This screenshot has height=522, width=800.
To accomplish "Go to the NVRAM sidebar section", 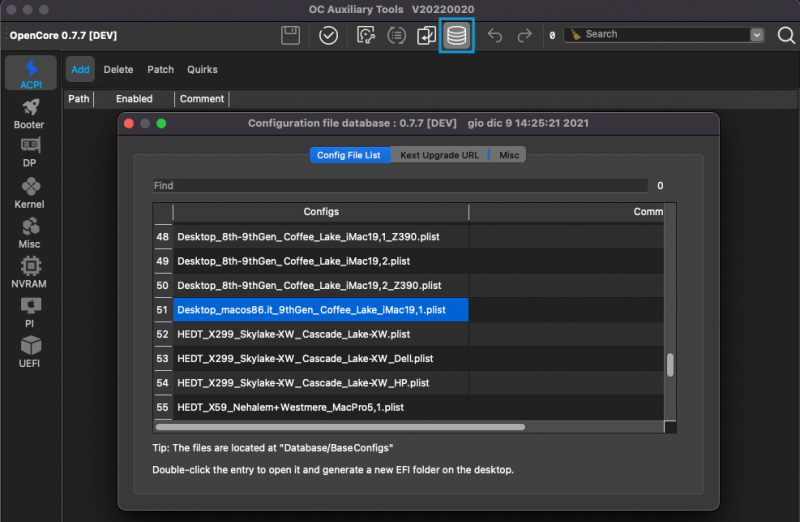I will click(x=29, y=273).
